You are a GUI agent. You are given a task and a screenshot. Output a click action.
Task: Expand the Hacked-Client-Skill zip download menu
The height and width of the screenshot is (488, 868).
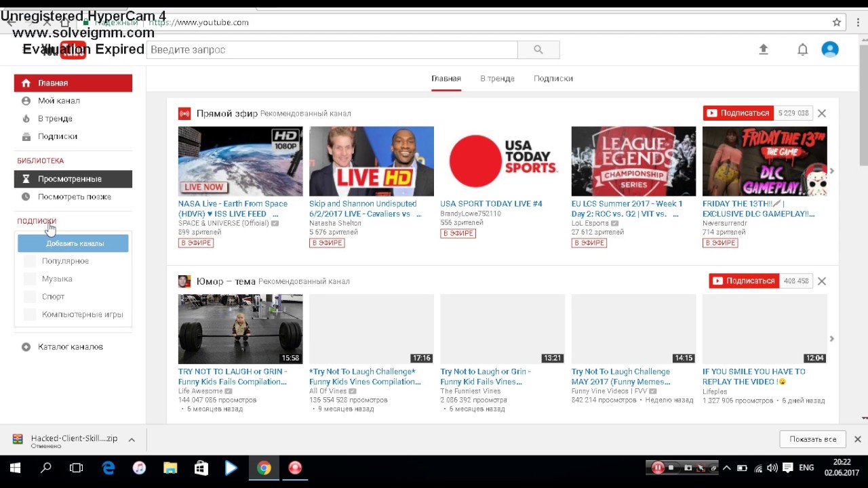(x=132, y=439)
